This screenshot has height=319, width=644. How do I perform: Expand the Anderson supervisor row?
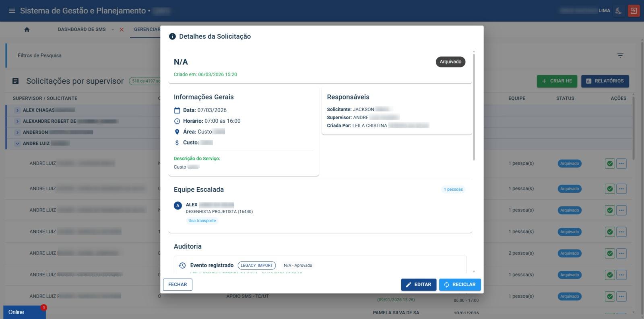tap(17, 132)
